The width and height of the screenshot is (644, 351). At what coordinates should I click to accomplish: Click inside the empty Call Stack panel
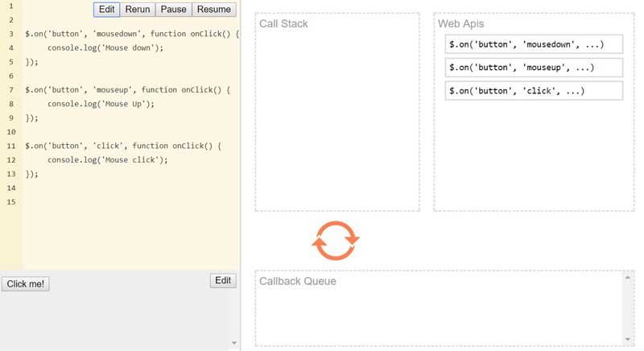pyautogui.click(x=337, y=121)
